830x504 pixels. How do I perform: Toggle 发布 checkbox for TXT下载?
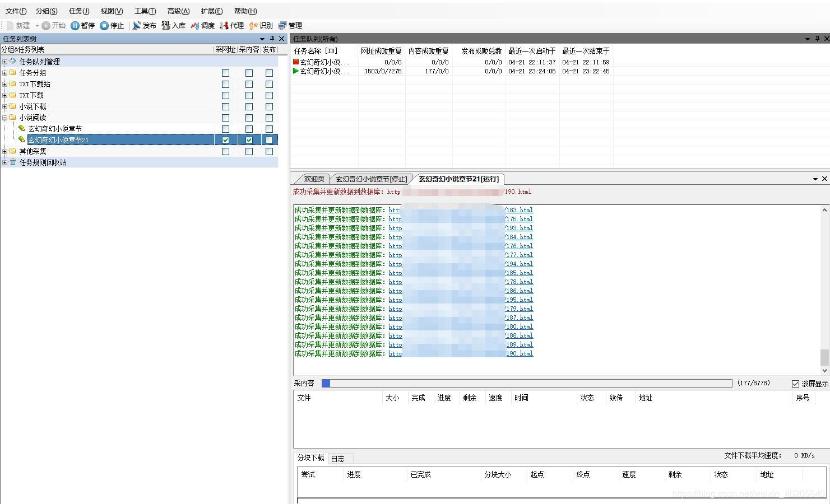pos(269,95)
